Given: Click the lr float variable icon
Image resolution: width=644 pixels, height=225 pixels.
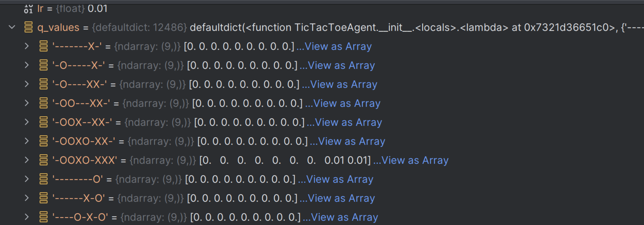Looking at the screenshot, I should [x=28, y=8].
